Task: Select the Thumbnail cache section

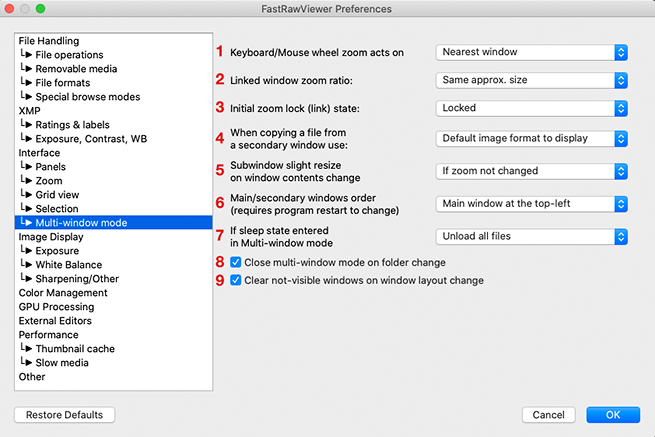Action: [x=75, y=349]
